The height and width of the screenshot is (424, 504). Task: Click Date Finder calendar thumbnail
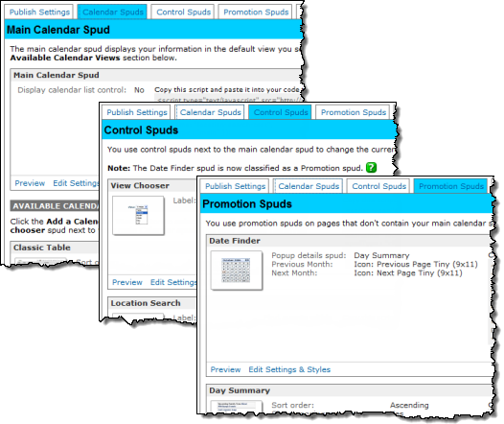point(237,271)
